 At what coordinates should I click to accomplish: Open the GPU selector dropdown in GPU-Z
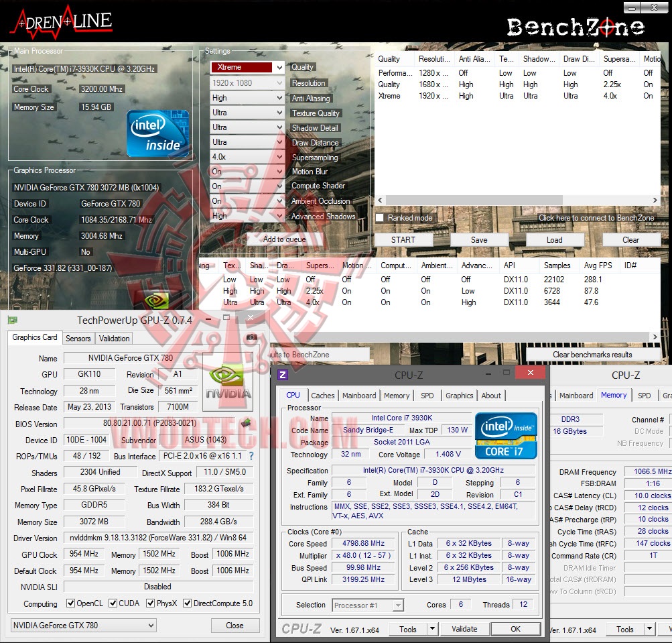tap(83, 626)
